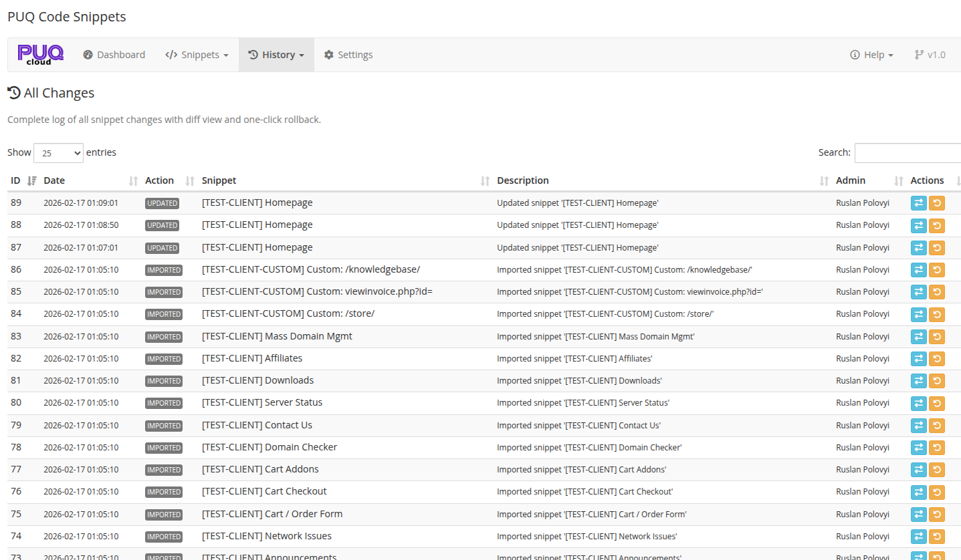Rollback the '[TEST-CLIENT] Server Status' import
Screen dimensions: 961x560
point(936,403)
